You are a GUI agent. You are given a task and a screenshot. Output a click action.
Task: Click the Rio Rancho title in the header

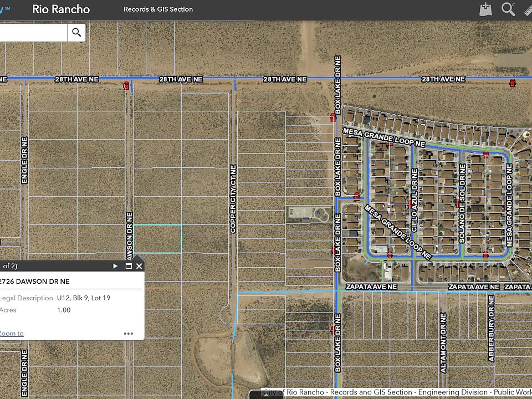[x=61, y=9]
